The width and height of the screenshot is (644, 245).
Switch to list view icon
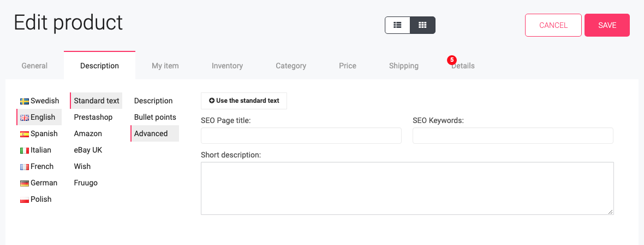397,25
